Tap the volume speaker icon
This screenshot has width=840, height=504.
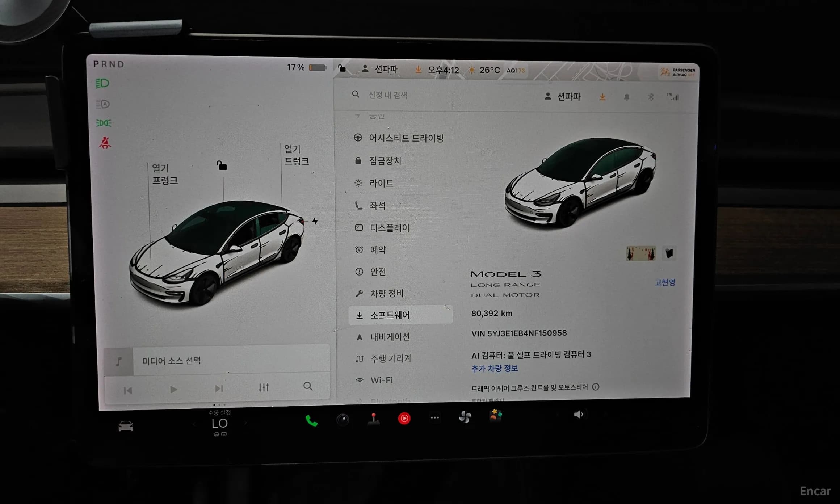579,414
